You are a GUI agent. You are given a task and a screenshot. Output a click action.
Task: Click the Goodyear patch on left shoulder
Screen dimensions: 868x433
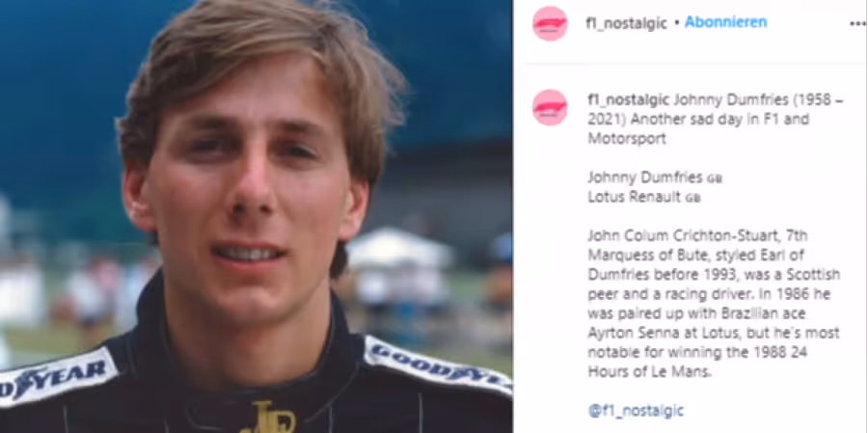pyautogui.click(x=55, y=376)
